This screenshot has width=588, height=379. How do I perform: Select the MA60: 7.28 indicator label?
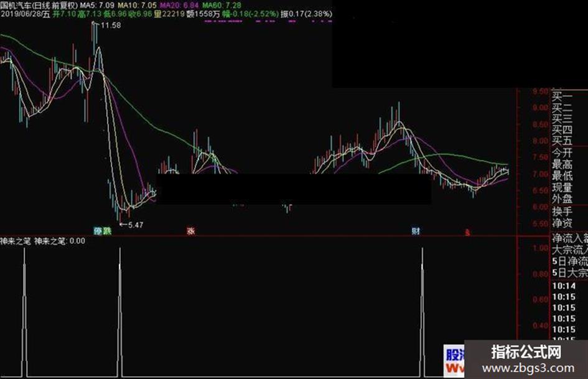(x=222, y=5)
